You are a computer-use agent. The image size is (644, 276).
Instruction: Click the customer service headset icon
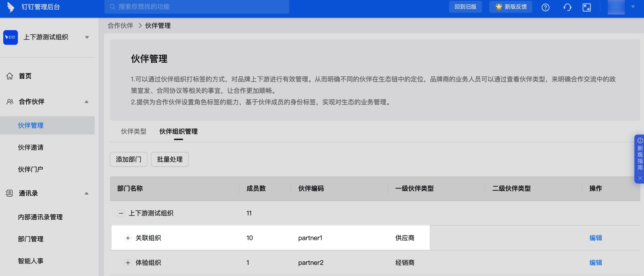point(567,7)
